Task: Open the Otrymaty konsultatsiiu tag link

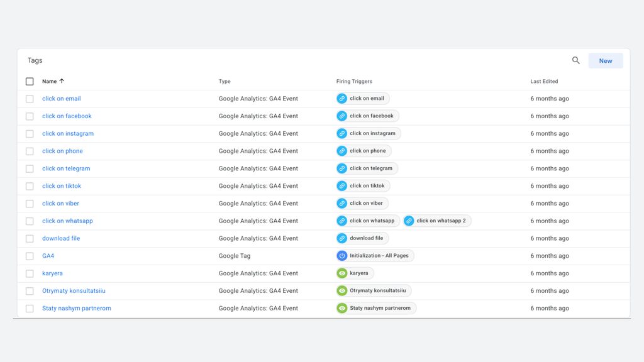Action: point(74,290)
